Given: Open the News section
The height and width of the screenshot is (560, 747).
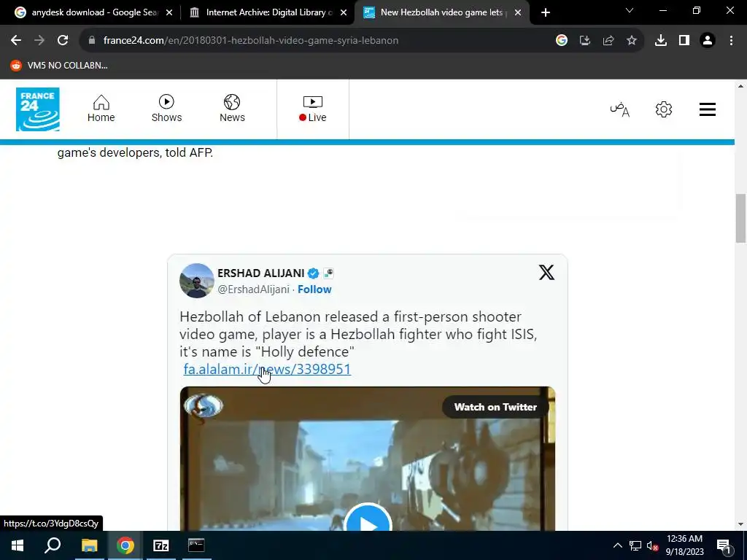Looking at the screenshot, I should [232, 109].
